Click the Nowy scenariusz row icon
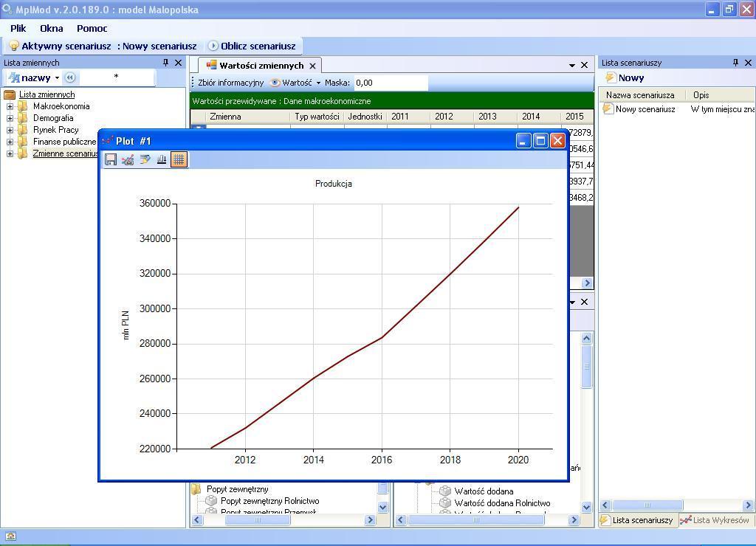This screenshot has width=756, height=546. (x=608, y=108)
